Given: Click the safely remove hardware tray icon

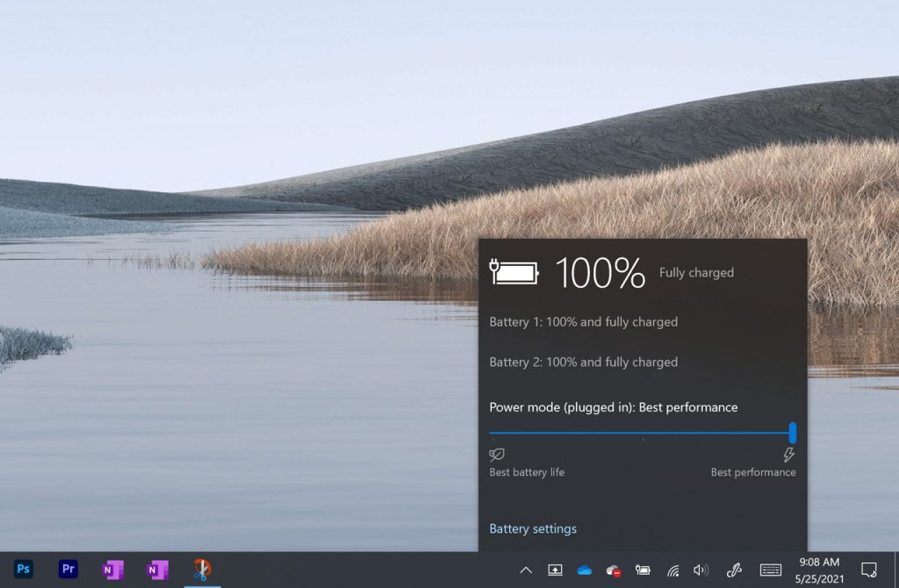Looking at the screenshot, I should tap(555, 570).
